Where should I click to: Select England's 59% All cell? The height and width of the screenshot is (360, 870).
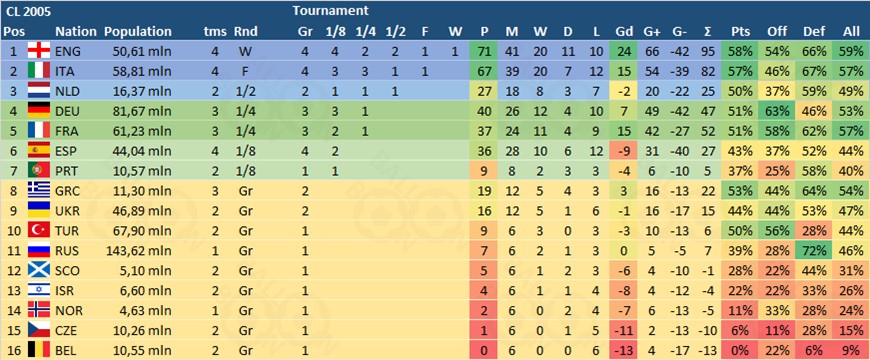click(x=851, y=51)
